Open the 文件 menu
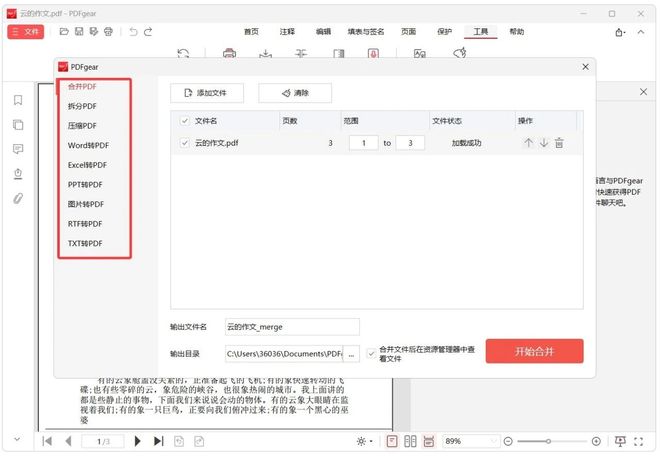Image resolution: width=660 pixels, height=456 pixels. tap(26, 32)
